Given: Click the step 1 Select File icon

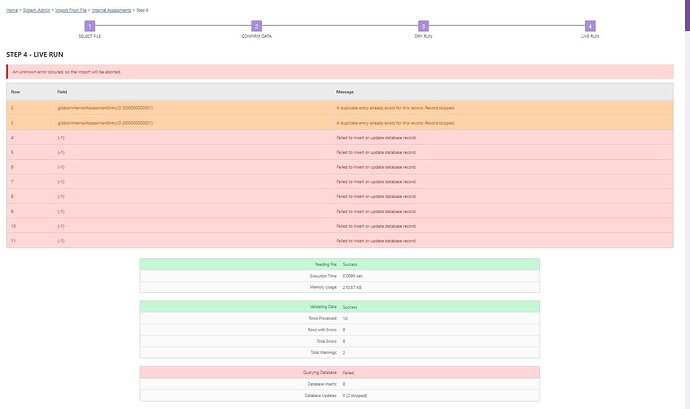Looking at the screenshot, I should pos(89,26).
